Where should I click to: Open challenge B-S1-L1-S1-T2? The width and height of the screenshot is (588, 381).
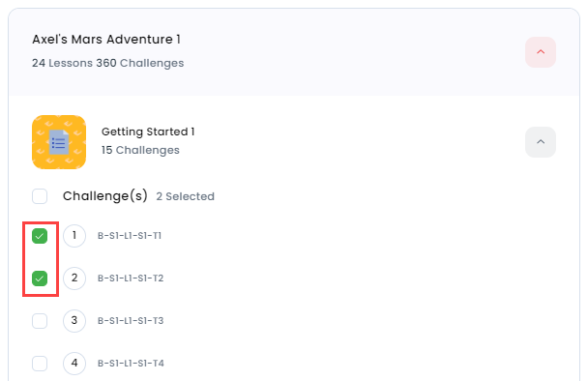(x=131, y=278)
